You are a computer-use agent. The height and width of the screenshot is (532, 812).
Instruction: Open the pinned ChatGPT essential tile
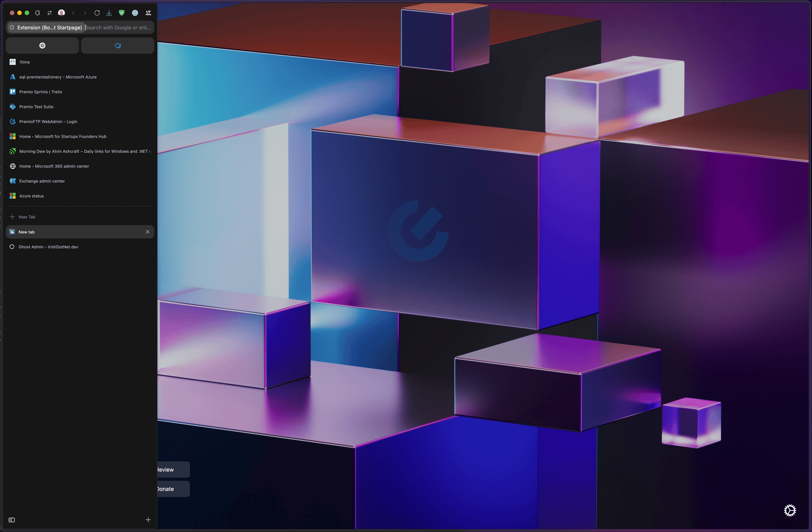42,45
